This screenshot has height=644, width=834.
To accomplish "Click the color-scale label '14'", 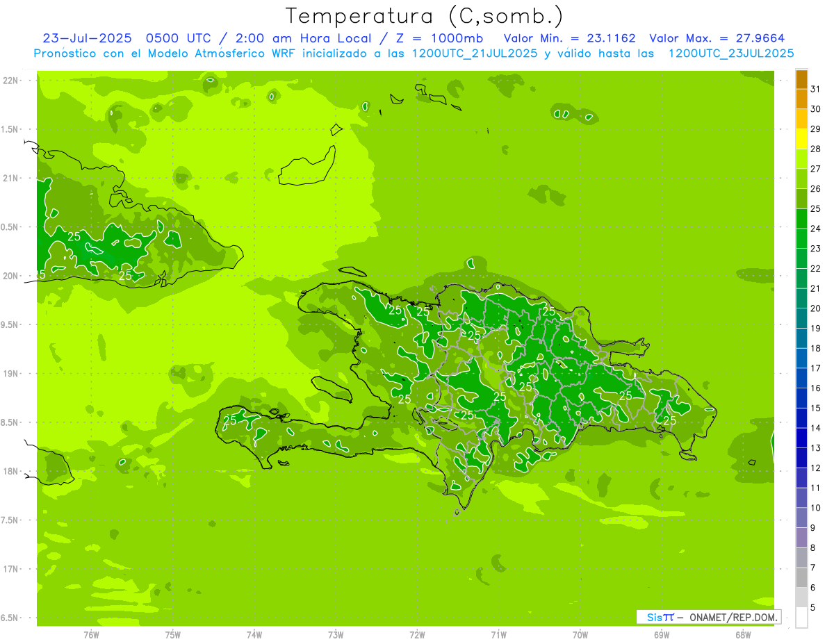I will [816, 428].
